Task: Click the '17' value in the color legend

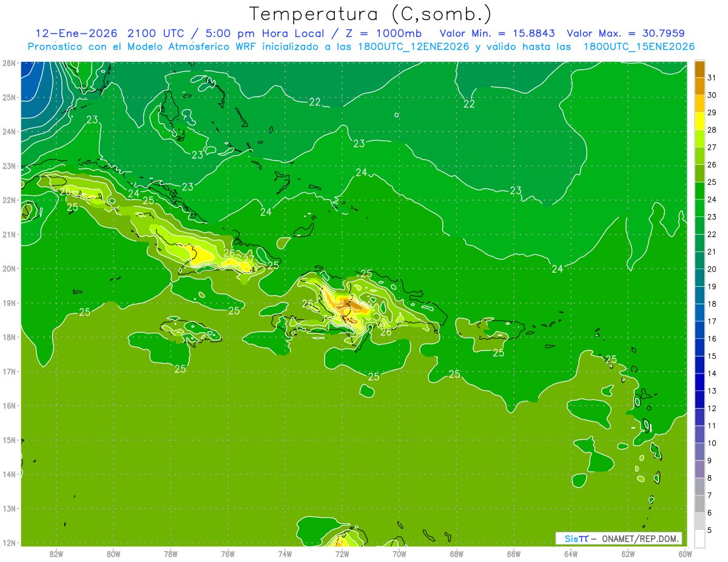Action: [x=712, y=321]
